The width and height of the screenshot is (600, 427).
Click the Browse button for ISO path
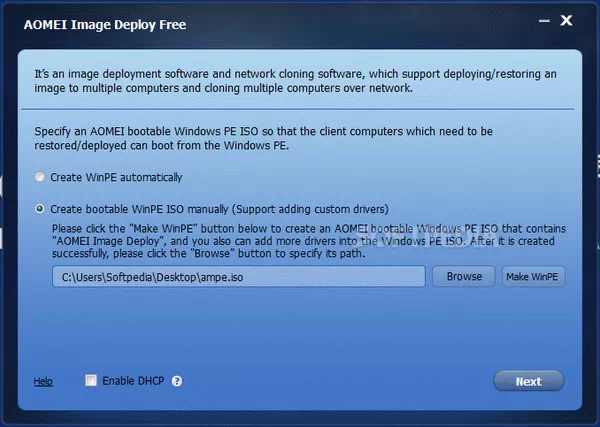(463, 277)
